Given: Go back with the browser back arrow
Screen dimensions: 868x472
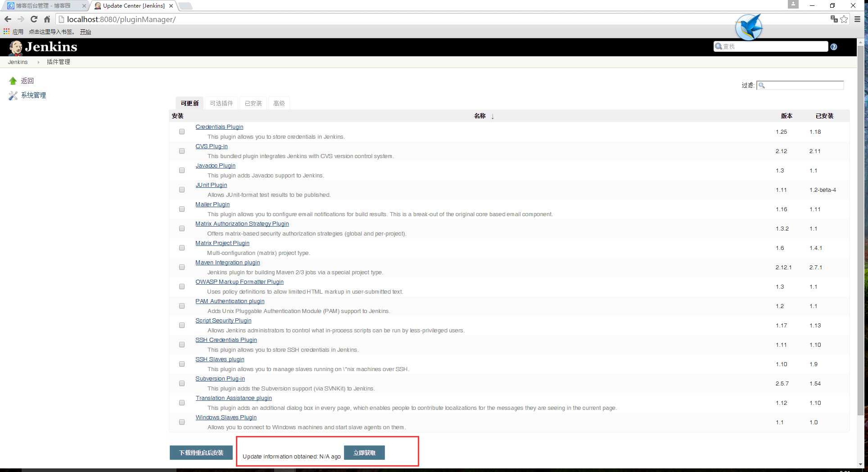Looking at the screenshot, I should pos(8,19).
